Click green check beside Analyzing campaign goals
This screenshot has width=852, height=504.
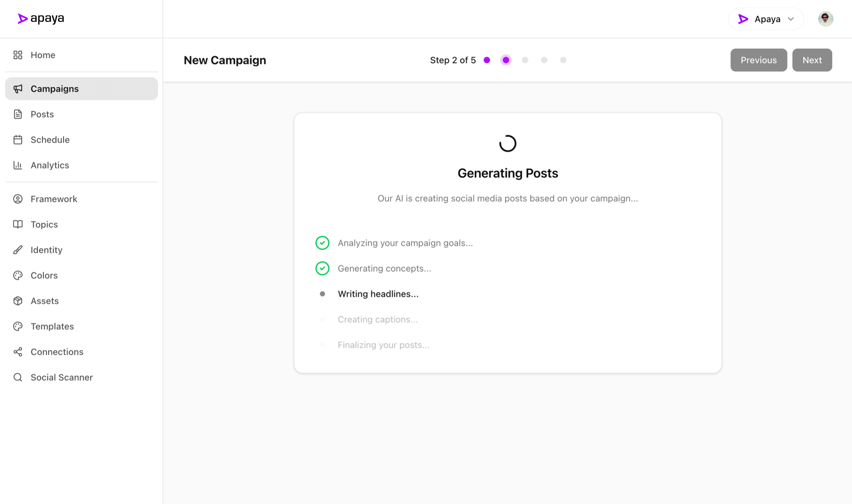coord(322,243)
